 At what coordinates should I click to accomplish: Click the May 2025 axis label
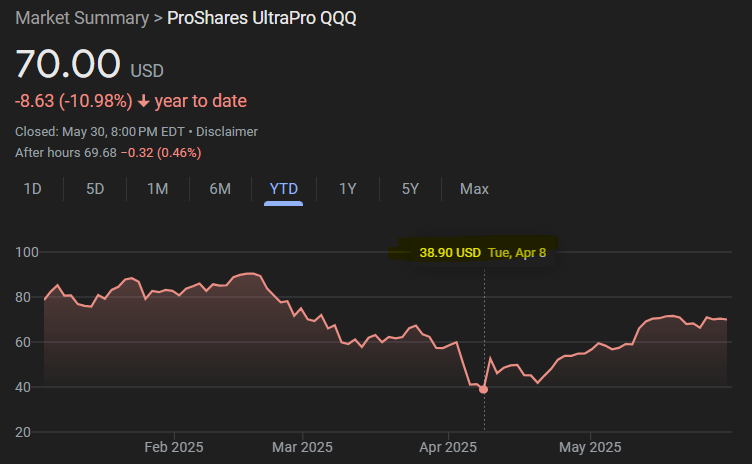590,447
